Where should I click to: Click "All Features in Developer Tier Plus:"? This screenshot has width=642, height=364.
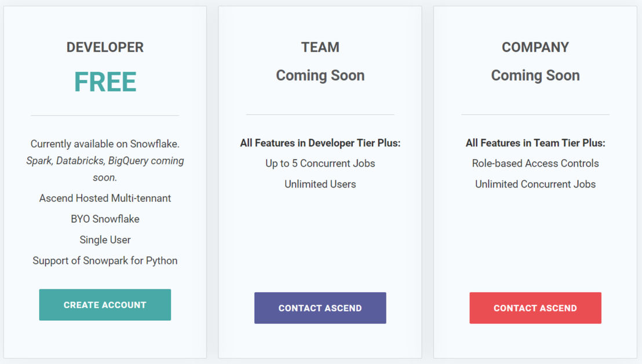(320, 143)
